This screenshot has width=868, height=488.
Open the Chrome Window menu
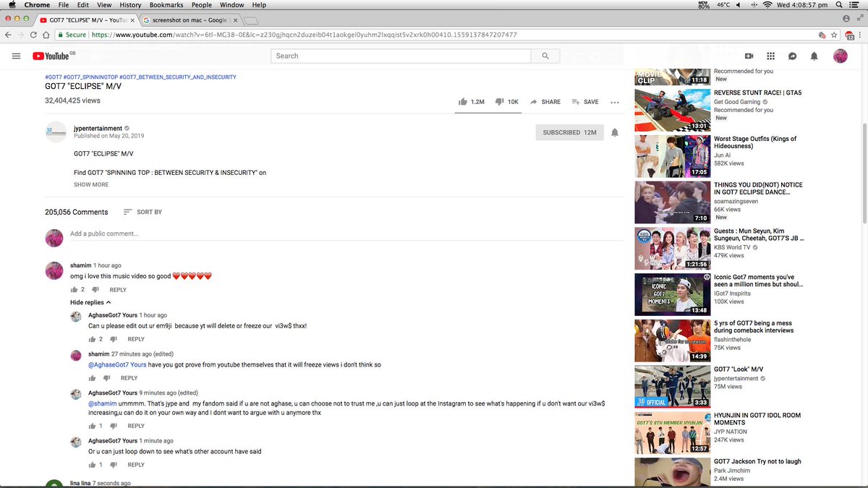point(231,5)
